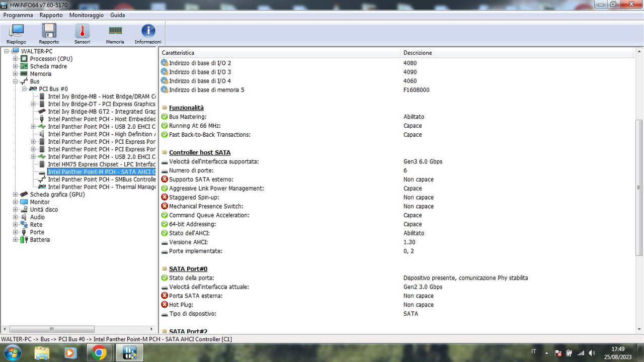Click the green check icon beside Stato dell'AHCI
Image resolution: width=644 pixels, height=362 pixels.
click(x=164, y=233)
